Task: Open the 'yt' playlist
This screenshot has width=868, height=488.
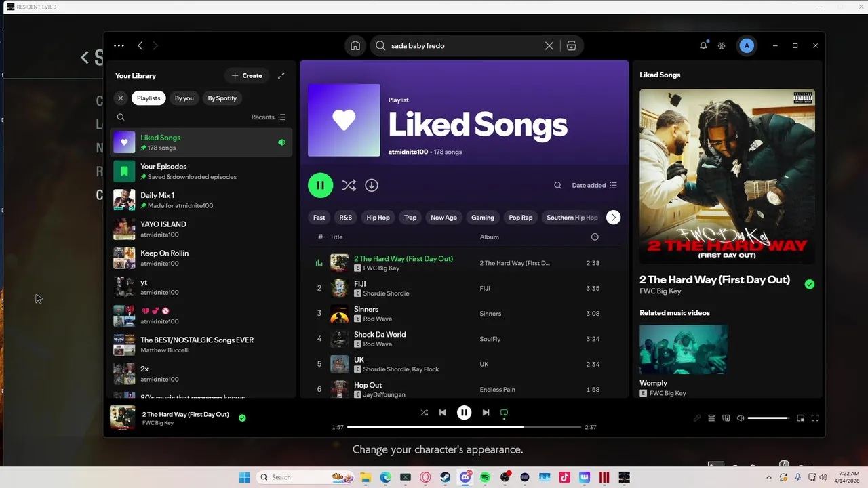Action: (201, 287)
